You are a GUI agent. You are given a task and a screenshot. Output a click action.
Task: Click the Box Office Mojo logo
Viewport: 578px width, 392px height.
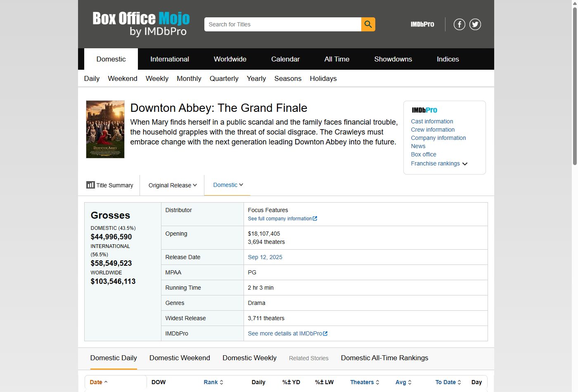(141, 24)
